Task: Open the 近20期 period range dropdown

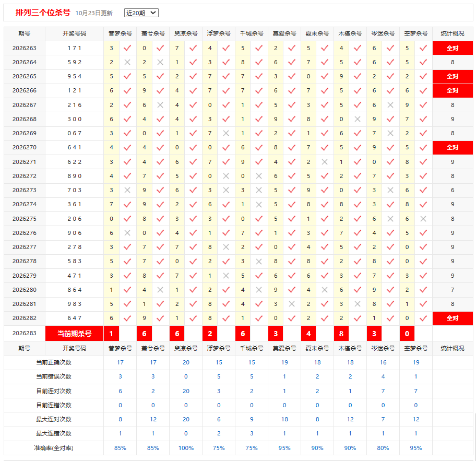Action: pyautogui.click(x=141, y=13)
